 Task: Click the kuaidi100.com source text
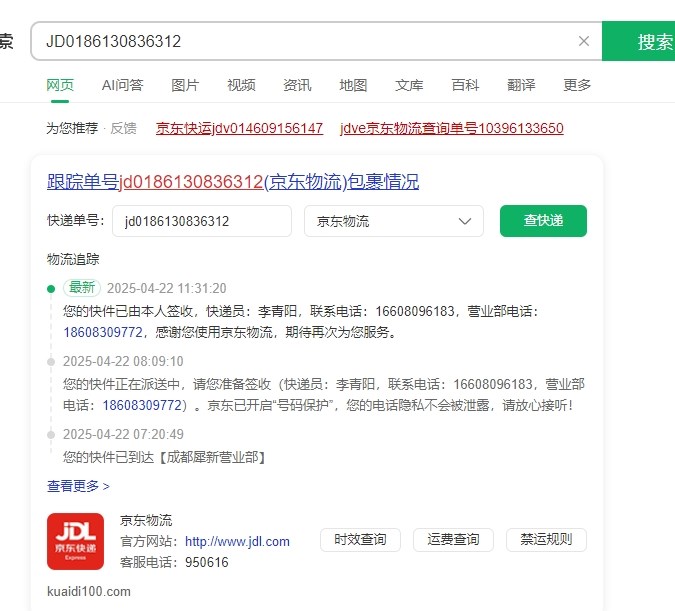click(89, 592)
